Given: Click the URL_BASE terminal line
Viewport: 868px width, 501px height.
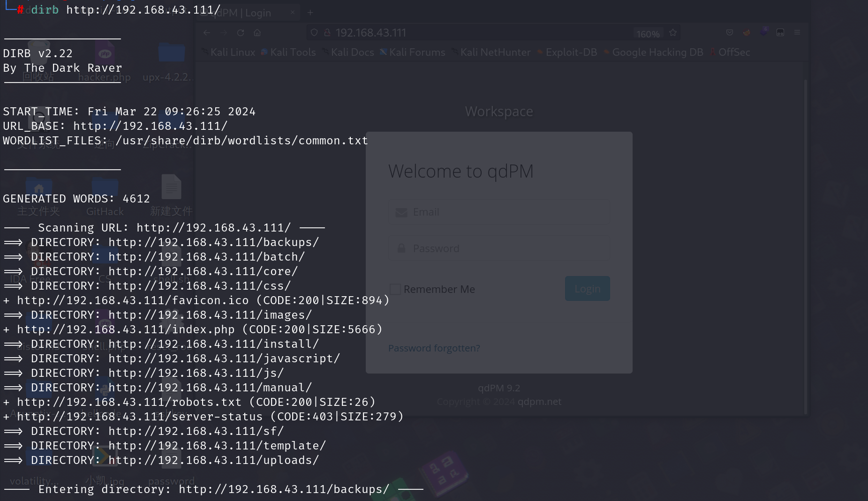Looking at the screenshot, I should tap(115, 126).
